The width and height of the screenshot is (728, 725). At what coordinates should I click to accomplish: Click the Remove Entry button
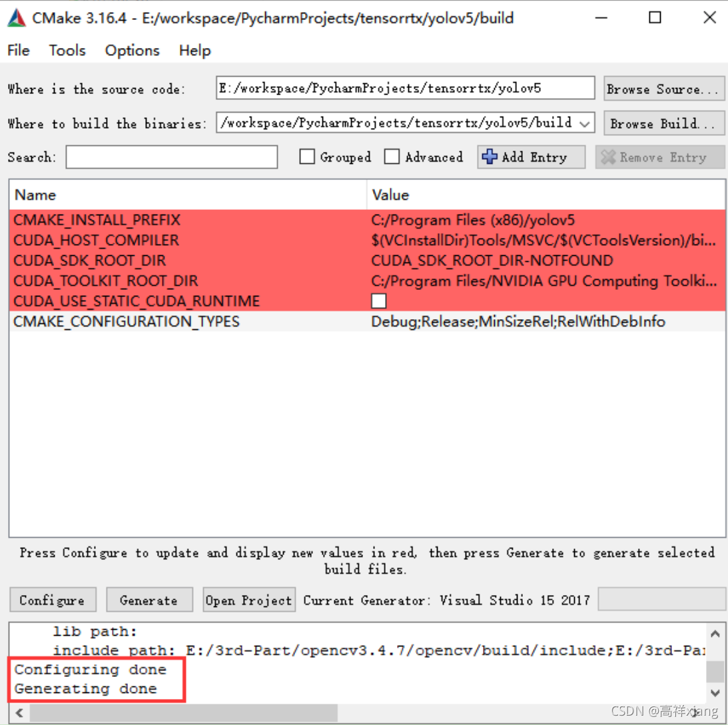[659, 157]
